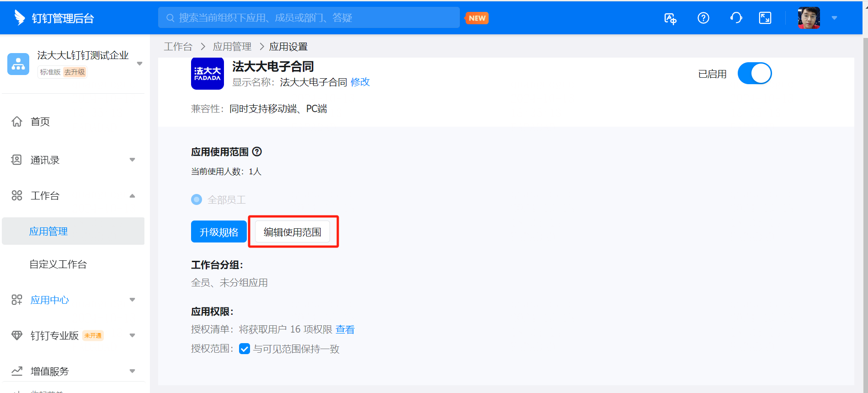
Task: Open the help question mark icon
Action: click(x=703, y=18)
